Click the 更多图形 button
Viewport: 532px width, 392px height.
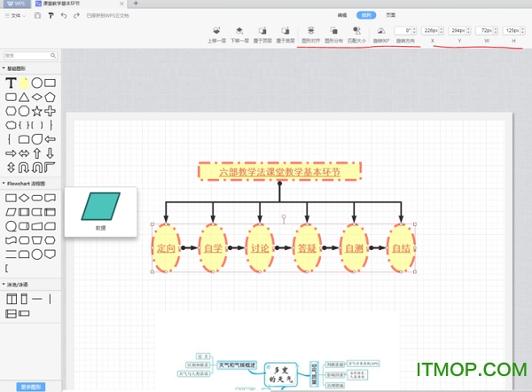[30, 387]
